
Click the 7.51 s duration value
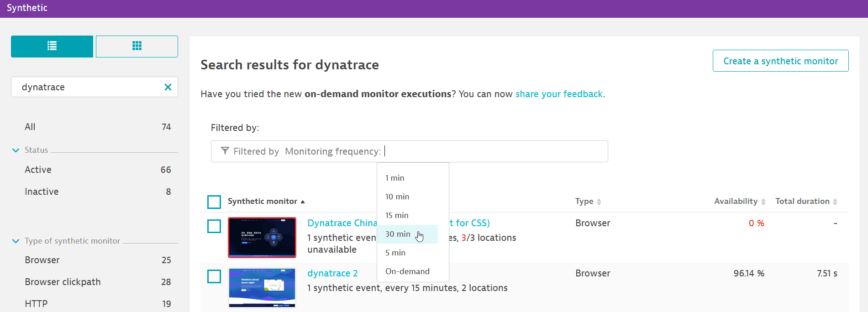click(827, 273)
